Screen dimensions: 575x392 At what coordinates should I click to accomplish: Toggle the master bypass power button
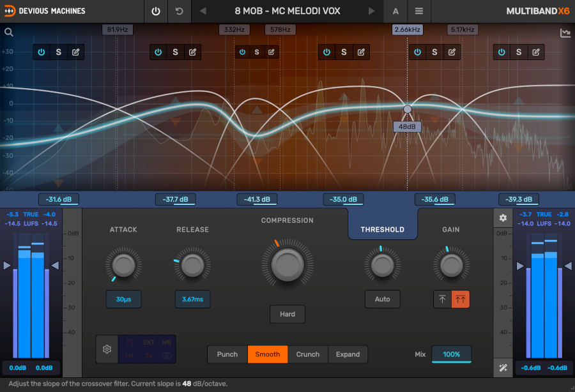(156, 11)
